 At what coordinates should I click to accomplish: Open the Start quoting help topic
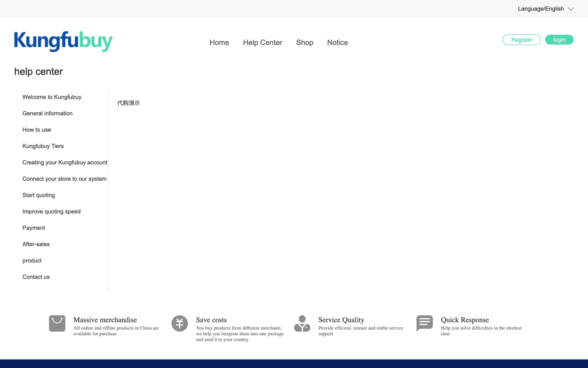coord(38,195)
